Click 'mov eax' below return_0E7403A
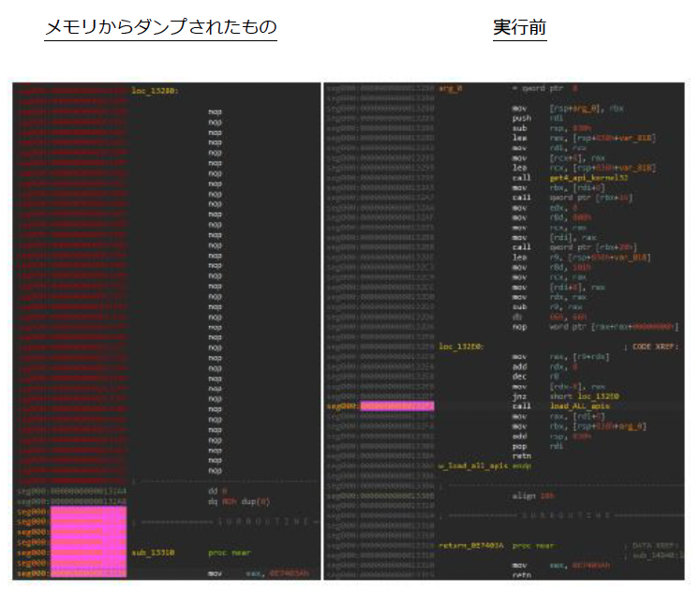The width and height of the screenshot is (700, 592). pos(560,566)
